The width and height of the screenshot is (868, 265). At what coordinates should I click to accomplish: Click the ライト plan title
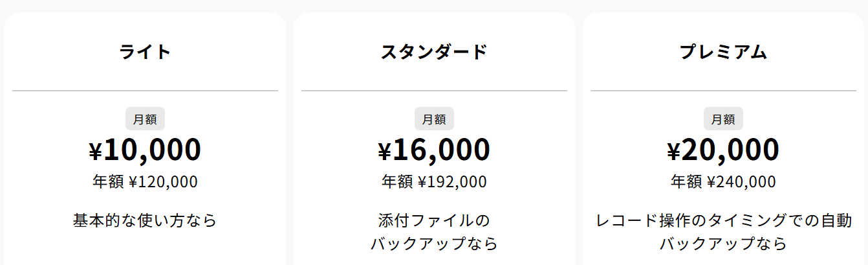[x=145, y=52]
